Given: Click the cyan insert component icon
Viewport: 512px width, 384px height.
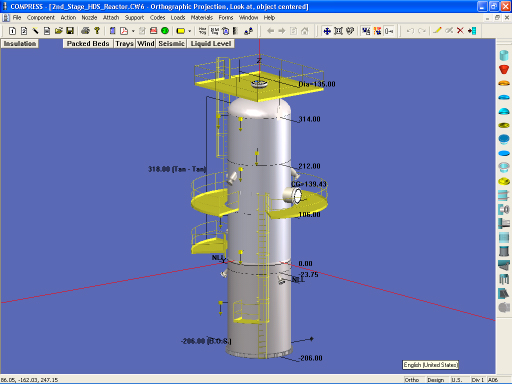Looking at the screenshot, I should coord(472,31).
